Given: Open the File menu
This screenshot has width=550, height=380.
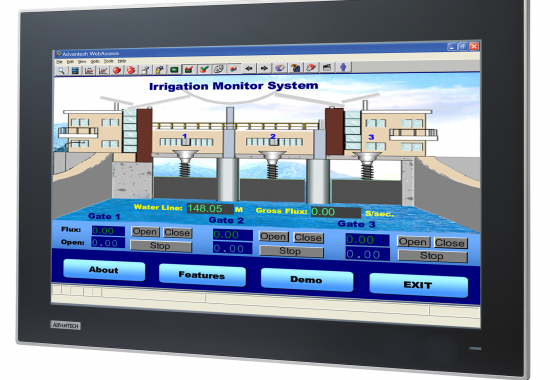Looking at the screenshot, I should click(60, 62).
